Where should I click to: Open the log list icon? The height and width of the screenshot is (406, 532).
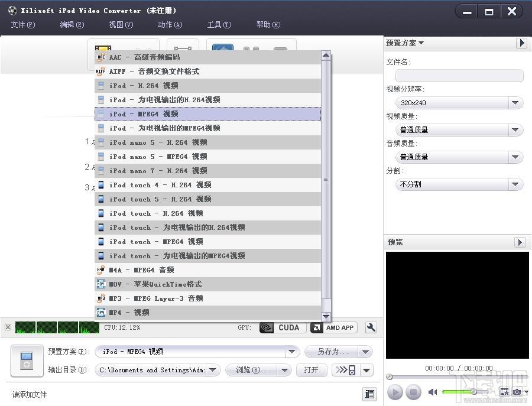click(x=369, y=394)
